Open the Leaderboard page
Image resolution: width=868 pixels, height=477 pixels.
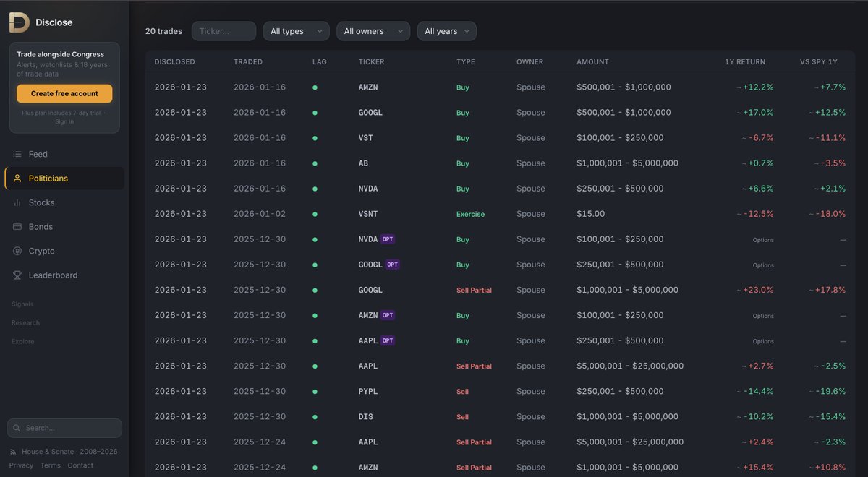(64, 275)
